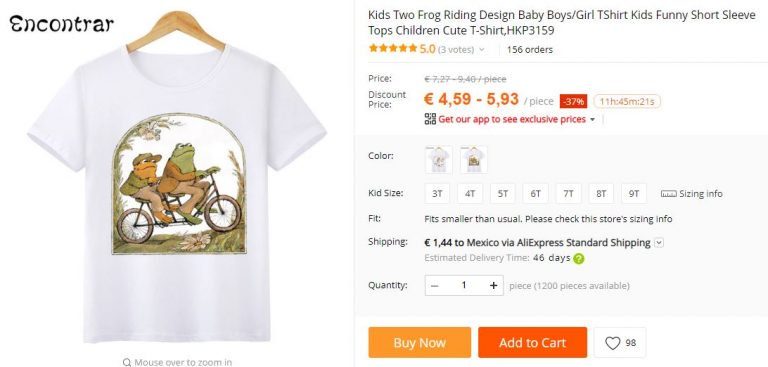Select kid size 6T
This screenshot has height=367, width=768.
point(535,194)
